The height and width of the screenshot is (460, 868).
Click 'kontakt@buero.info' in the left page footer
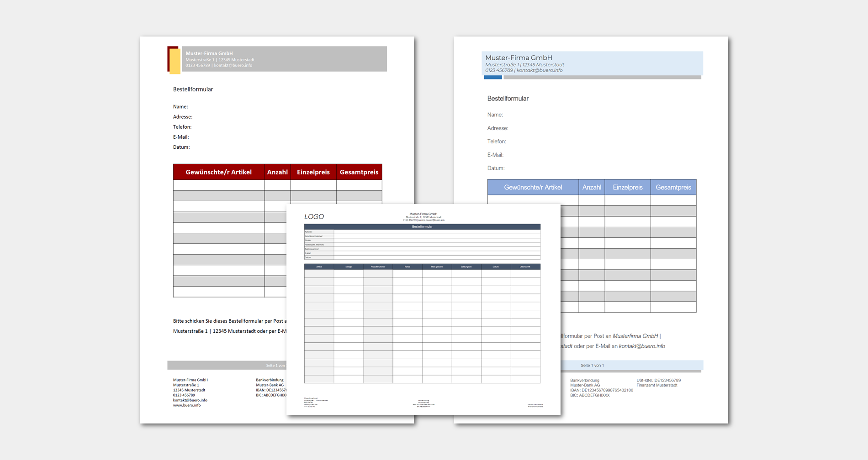coord(190,400)
